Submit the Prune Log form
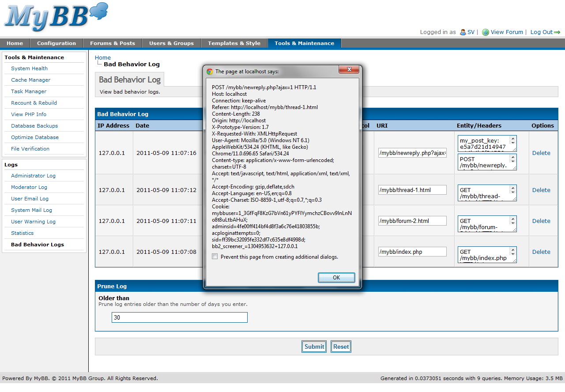 (314, 347)
